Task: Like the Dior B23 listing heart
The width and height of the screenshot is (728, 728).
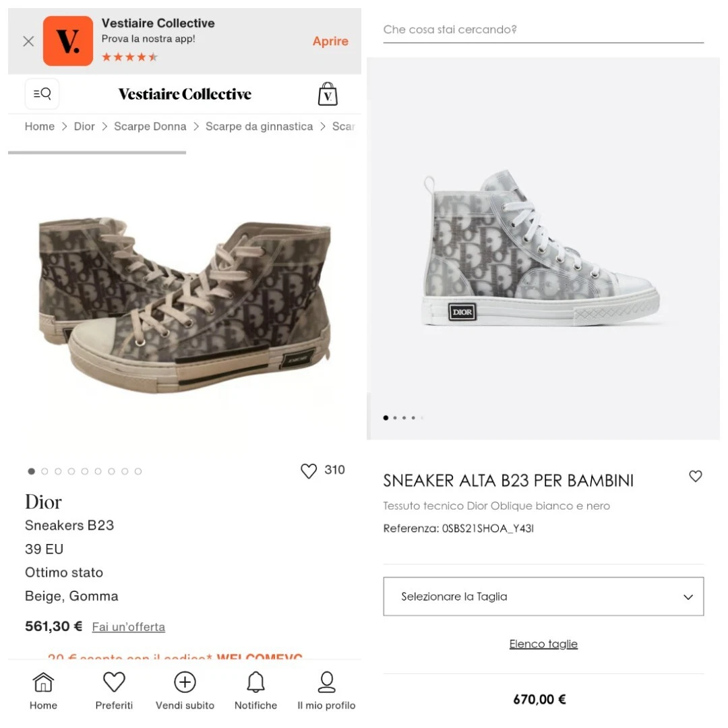Action: coord(308,471)
